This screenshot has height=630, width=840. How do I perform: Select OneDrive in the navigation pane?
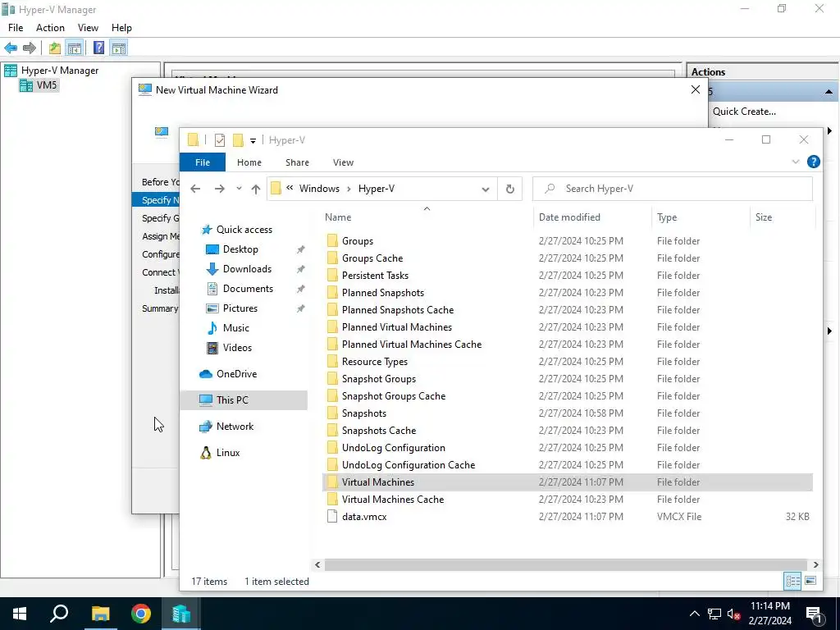[236, 374]
